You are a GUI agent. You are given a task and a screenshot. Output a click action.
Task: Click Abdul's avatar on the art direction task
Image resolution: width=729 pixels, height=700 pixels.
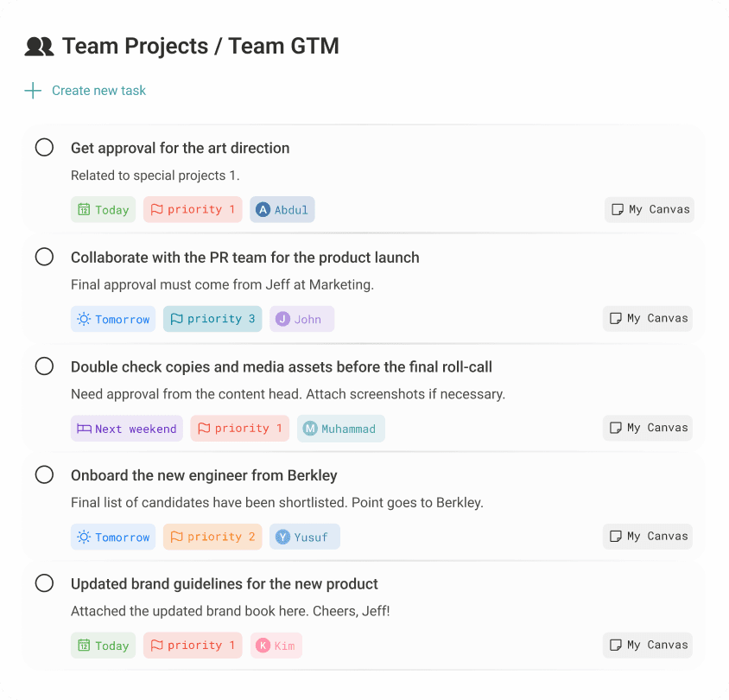[x=263, y=210]
